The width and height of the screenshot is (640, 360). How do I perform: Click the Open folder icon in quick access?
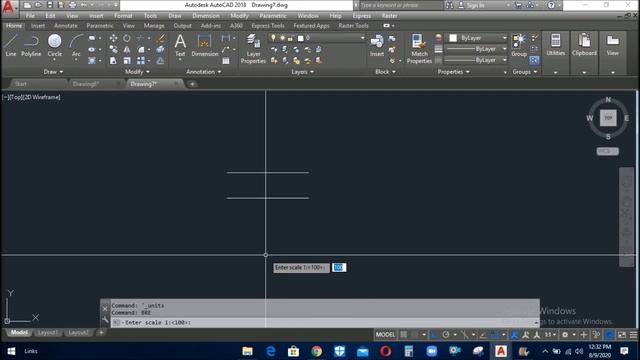38,5
